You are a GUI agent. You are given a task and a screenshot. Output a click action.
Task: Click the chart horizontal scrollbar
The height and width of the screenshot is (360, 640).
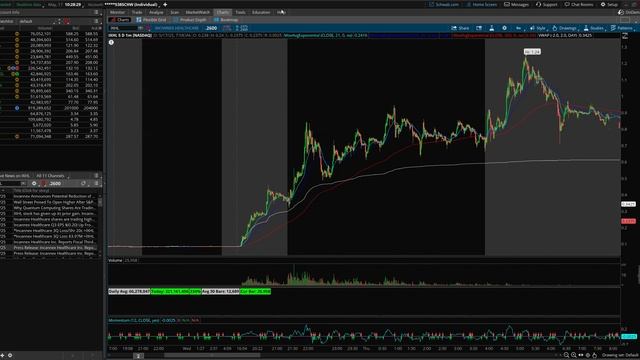pos(212,356)
